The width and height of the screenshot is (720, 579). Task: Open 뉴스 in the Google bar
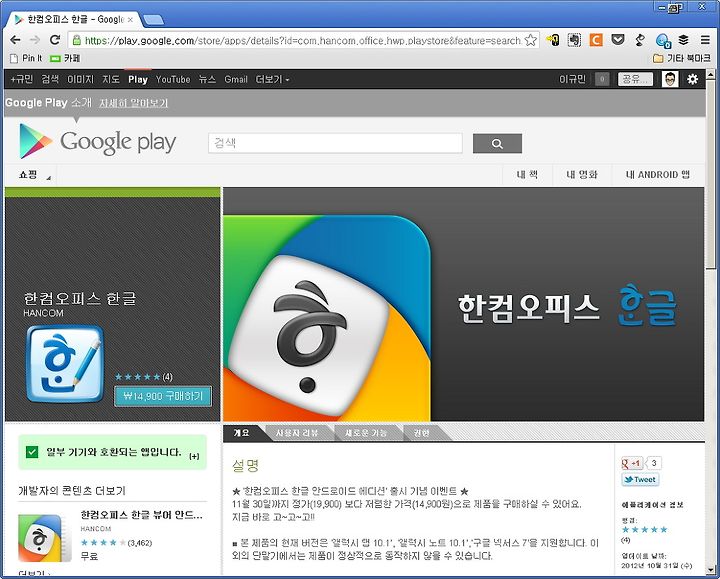(207, 79)
